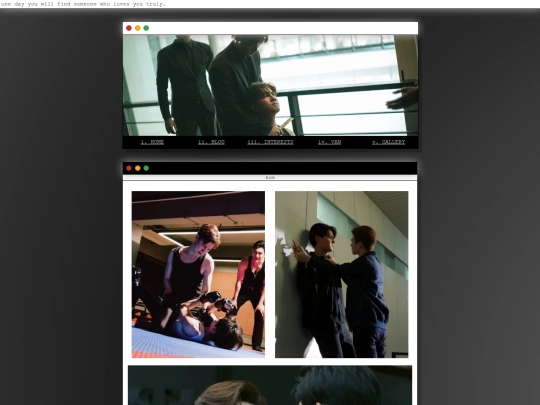Open the banner image with men in suits
The height and width of the screenshot is (405, 540).
tap(270, 85)
